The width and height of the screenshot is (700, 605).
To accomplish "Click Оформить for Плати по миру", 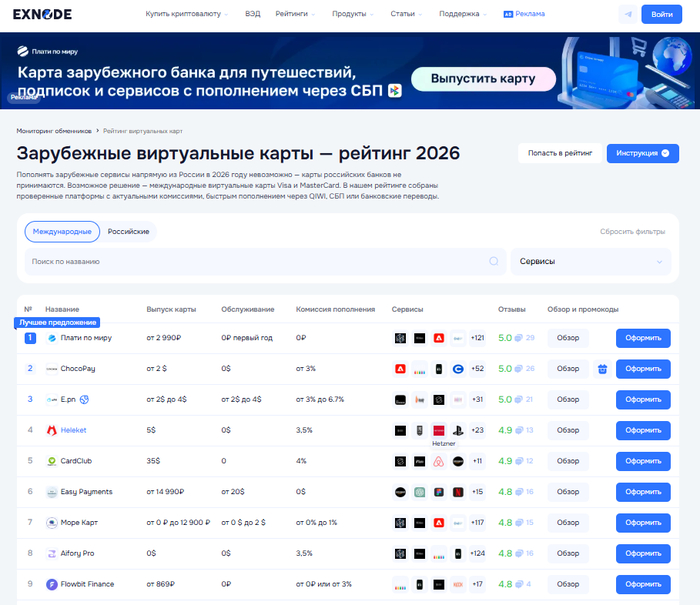I will point(643,338).
